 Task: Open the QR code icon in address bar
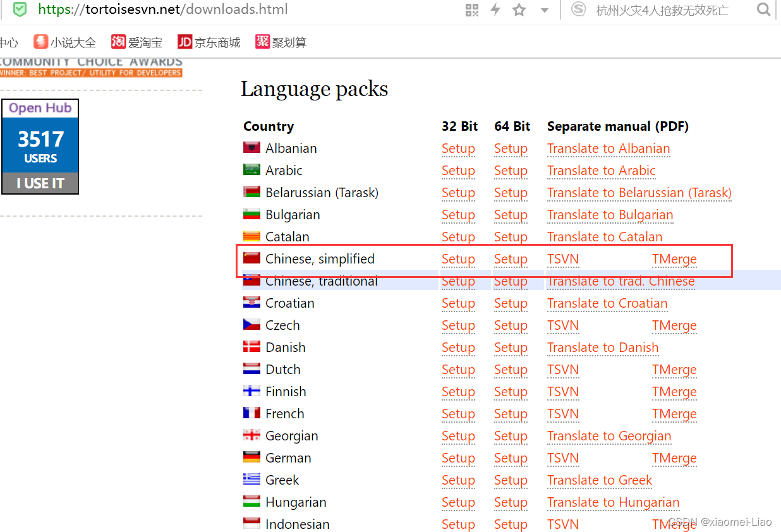[472, 9]
